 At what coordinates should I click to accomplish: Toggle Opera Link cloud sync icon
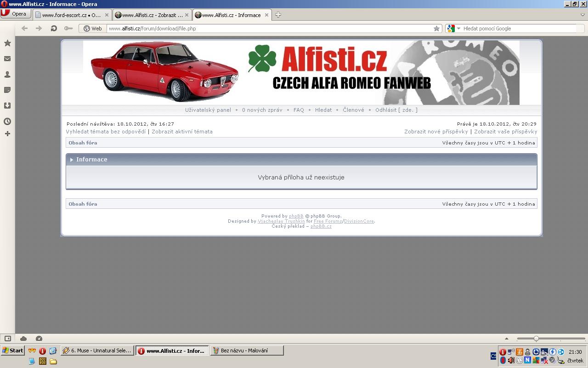tap(23, 339)
